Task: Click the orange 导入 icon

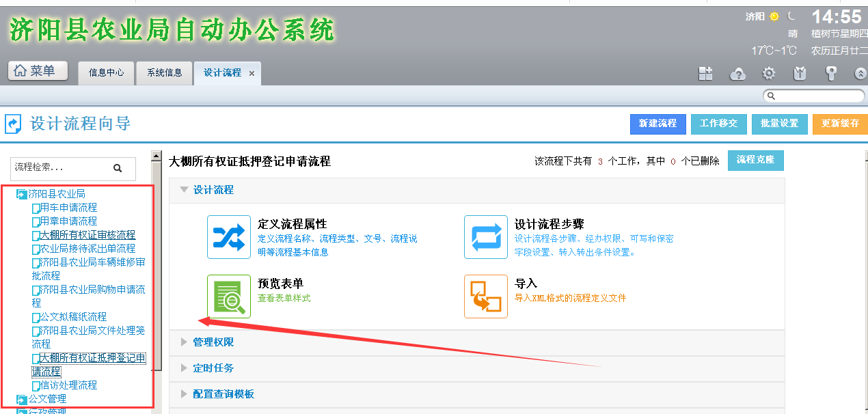Action: click(x=486, y=296)
